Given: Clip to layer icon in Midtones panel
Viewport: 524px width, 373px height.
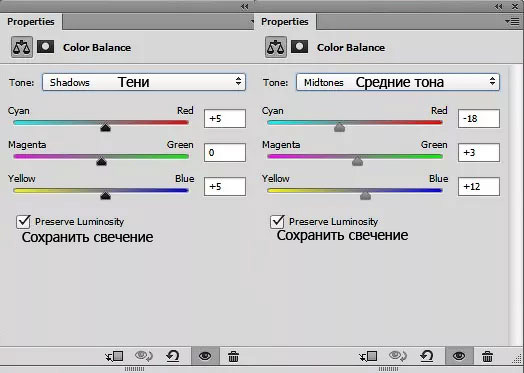Looking at the screenshot, I should pos(368,356).
